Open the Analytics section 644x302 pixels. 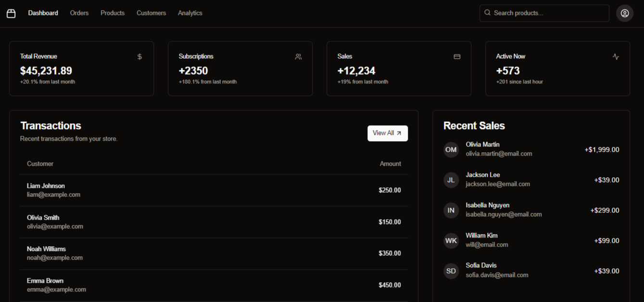click(x=190, y=13)
